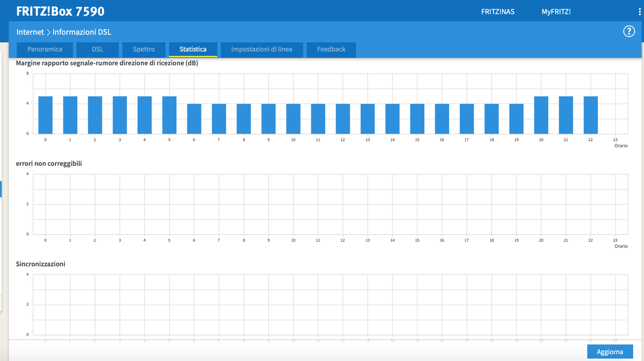Click the signal-noise bar for hour 15
The height and width of the screenshot is (361, 644).
click(417, 119)
